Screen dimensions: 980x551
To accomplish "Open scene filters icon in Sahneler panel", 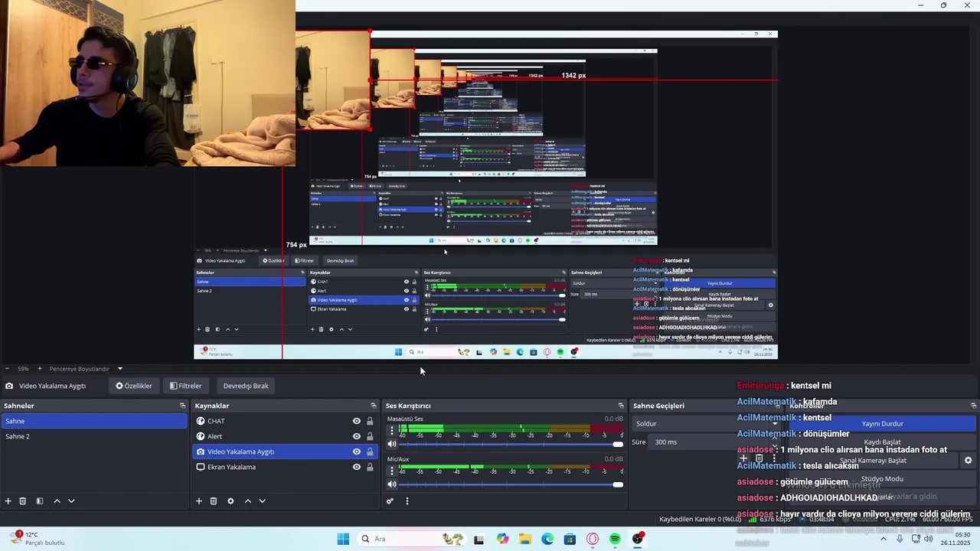I will pos(40,501).
